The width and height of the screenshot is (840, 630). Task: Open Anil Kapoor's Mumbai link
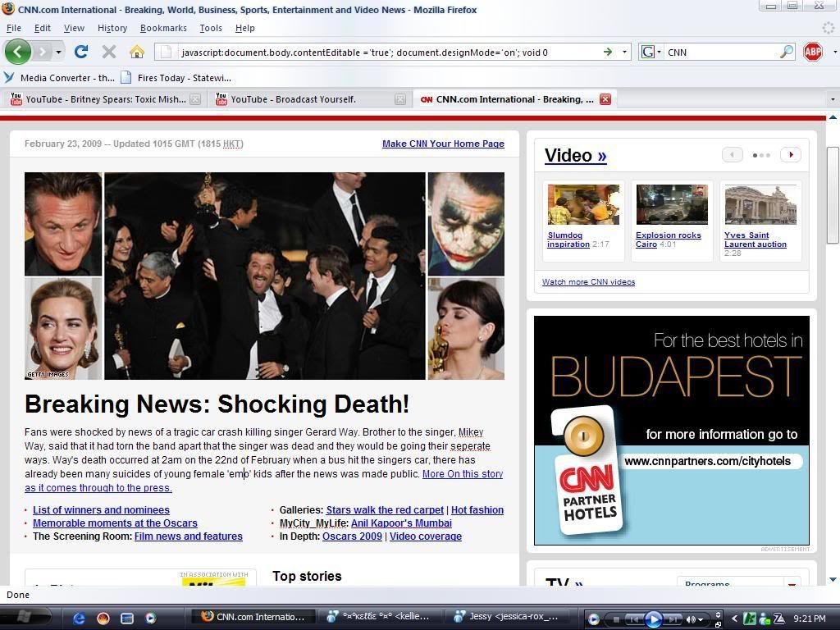pyautogui.click(x=401, y=523)
